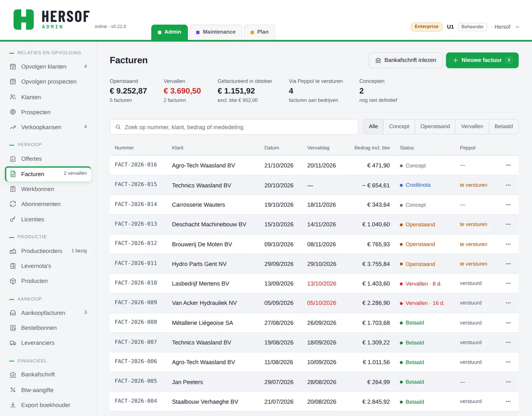Click the Leveranciers truck icon

[x=13, y=343]
